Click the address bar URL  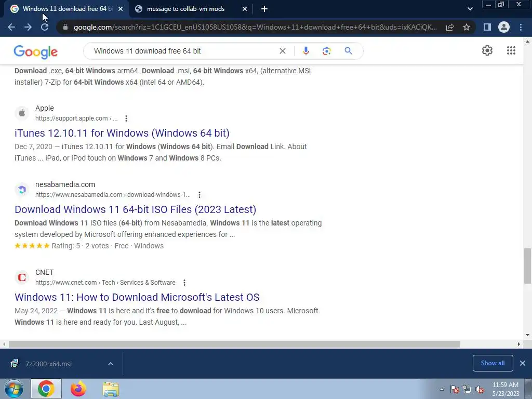pyautogui.click(x=255, y=27)
